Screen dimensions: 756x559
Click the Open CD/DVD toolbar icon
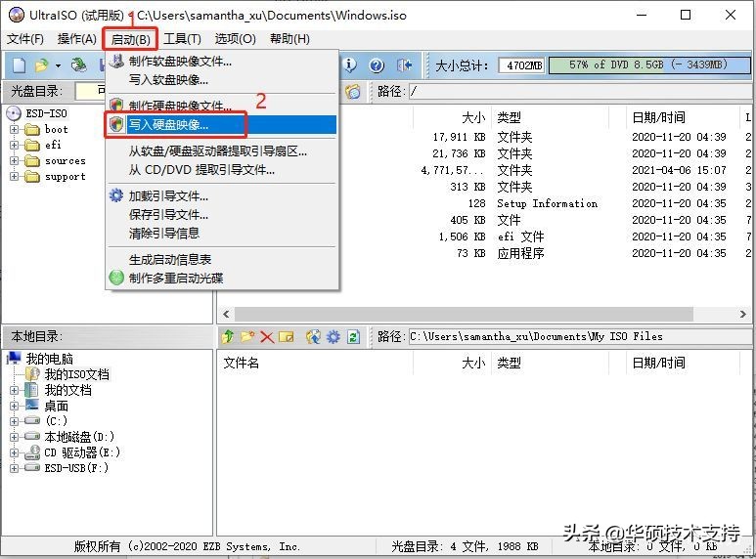(79, 65)
